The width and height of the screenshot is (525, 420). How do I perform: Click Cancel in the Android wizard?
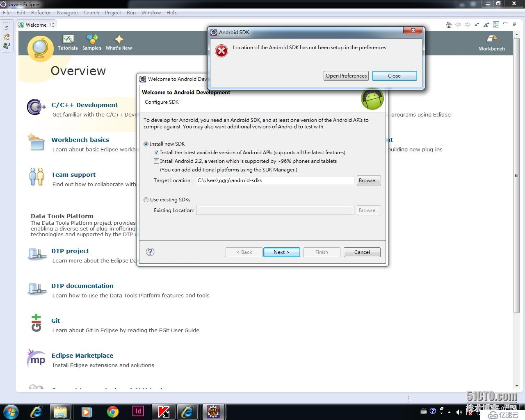click(x=362, y=252)
